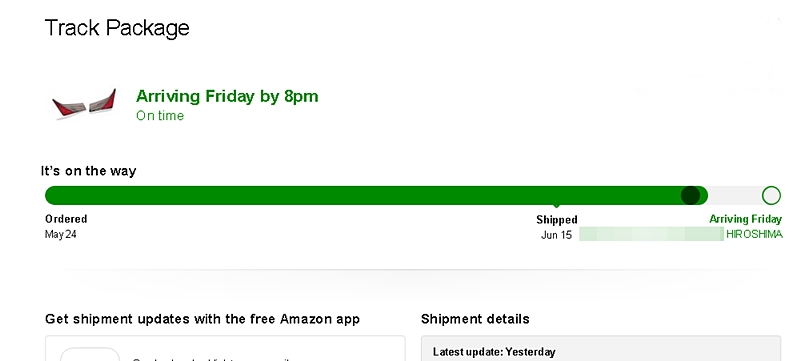This screenshot has width=800, height=361.
Task: Click the "May 24" order date
Action: [x=61, y=235]
